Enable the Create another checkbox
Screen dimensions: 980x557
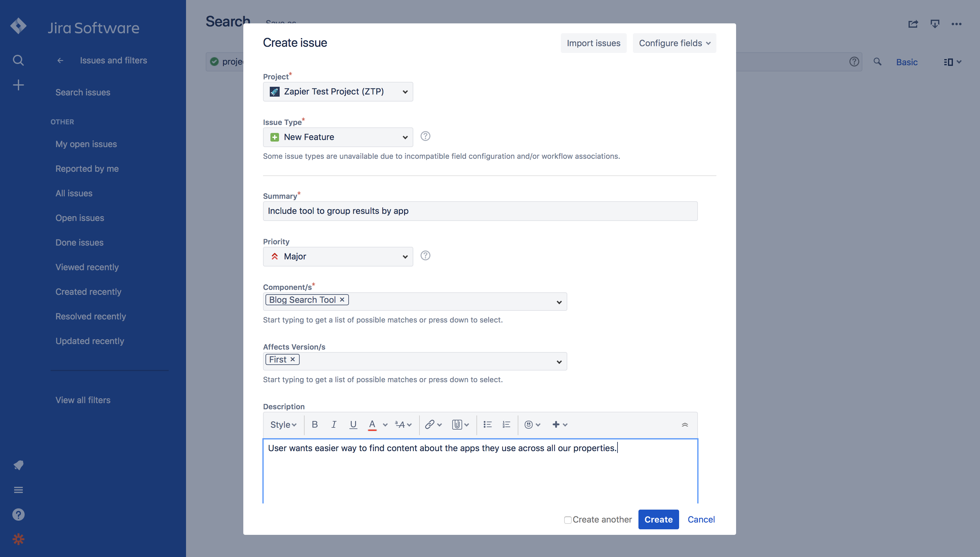pos(568,520)
